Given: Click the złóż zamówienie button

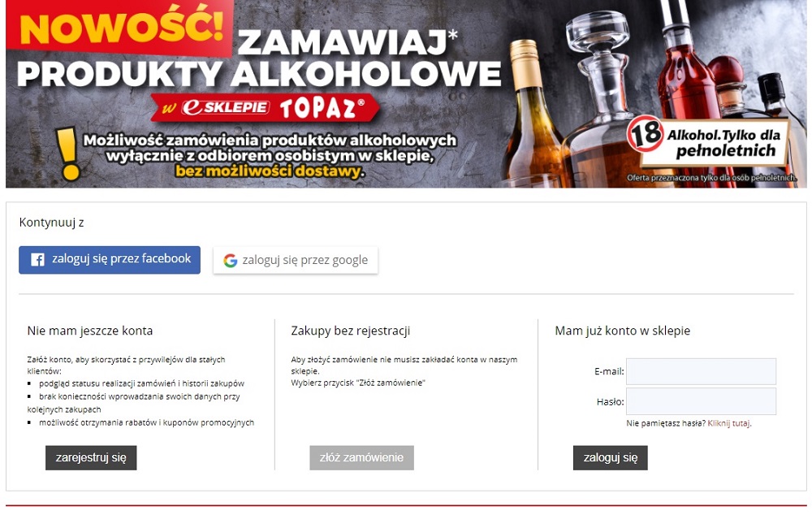Looking at the screenshot, I should [361, 457].
